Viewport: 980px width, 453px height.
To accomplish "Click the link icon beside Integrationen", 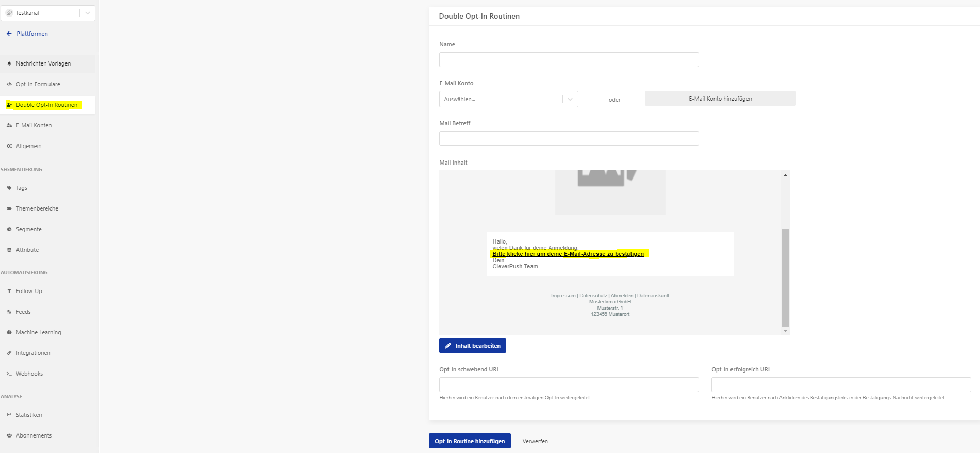I will [9, 353].
